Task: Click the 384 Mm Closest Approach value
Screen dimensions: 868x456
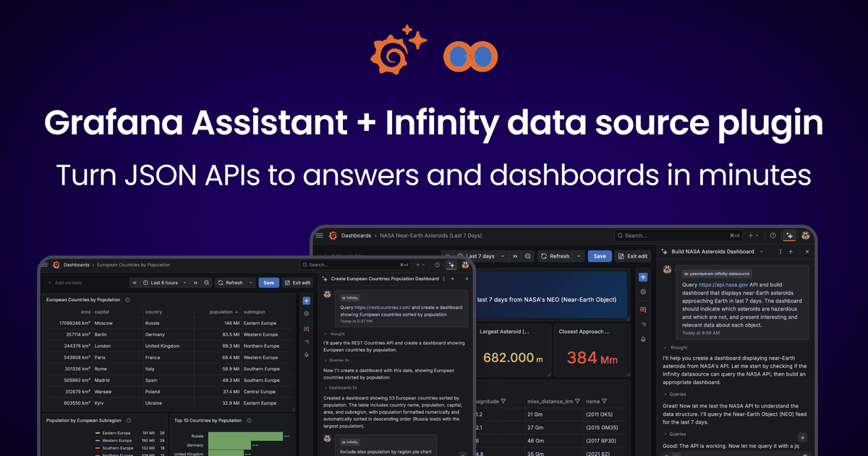Action: click(x=592, y=358)
